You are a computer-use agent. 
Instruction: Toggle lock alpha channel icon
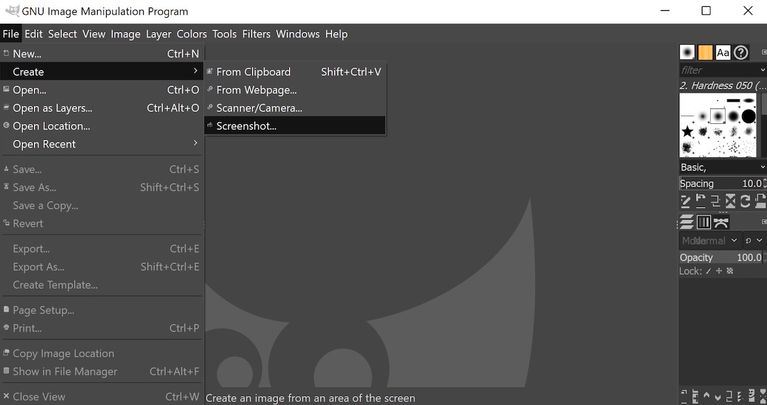point(730,271)
